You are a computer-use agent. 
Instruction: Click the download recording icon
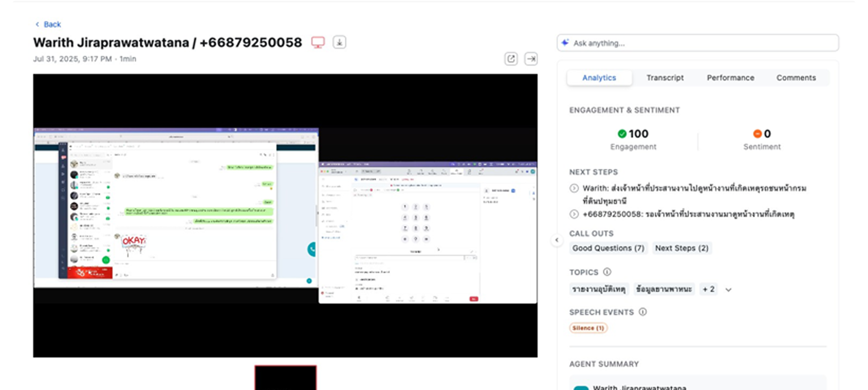[x=339, y=43]
